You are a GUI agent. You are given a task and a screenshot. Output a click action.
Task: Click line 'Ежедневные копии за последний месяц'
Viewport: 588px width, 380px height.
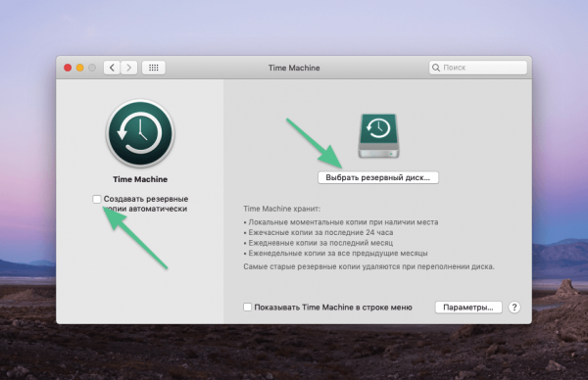coord(320,243)
